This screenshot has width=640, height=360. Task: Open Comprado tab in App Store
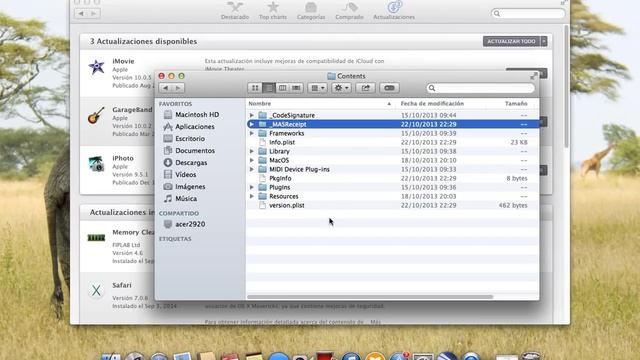point(349,11)
